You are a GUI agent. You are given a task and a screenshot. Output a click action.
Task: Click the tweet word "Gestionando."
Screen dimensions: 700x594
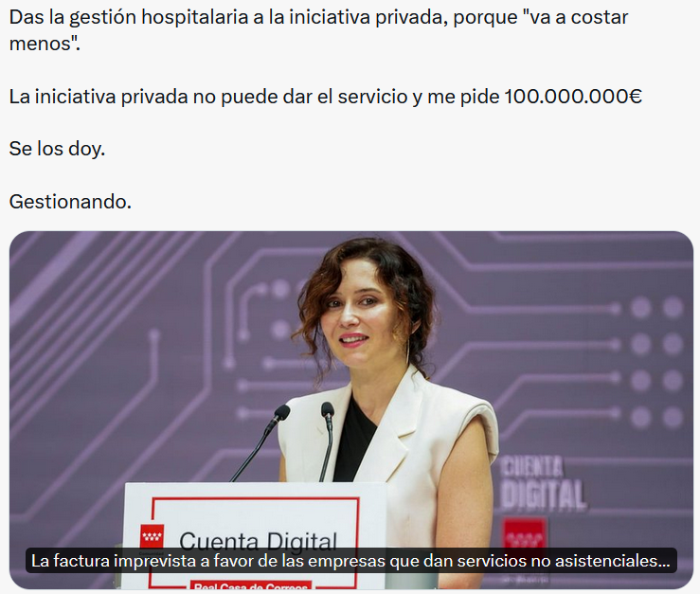coord(70,202)
